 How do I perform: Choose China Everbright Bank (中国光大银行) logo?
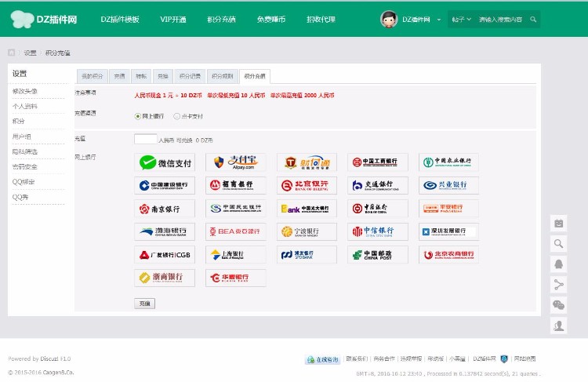coord(307,209)
